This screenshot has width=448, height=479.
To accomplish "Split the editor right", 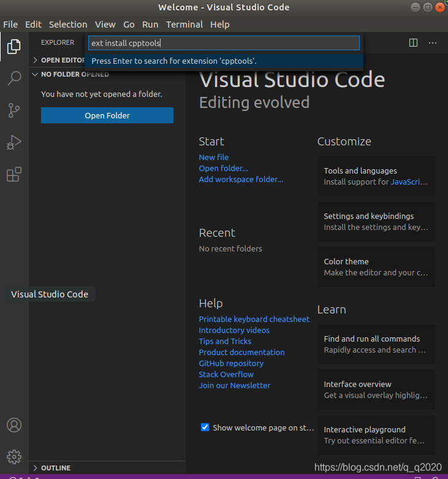I will point(413,43).
